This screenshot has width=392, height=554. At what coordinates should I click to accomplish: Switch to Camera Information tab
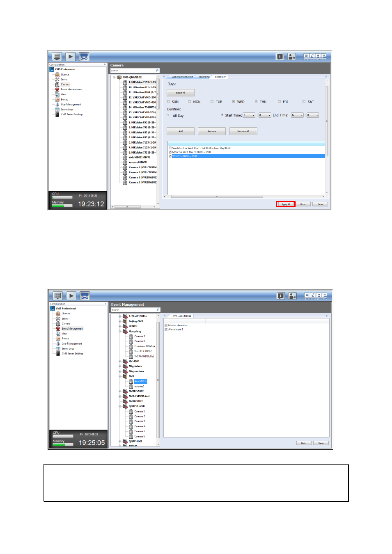[182, 77]
